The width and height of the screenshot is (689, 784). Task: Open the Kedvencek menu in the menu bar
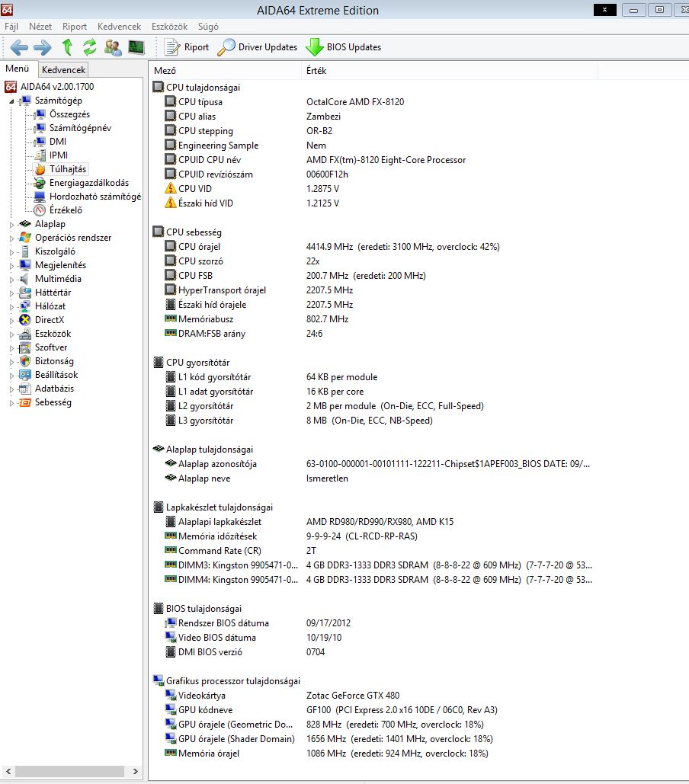point(119,27)
